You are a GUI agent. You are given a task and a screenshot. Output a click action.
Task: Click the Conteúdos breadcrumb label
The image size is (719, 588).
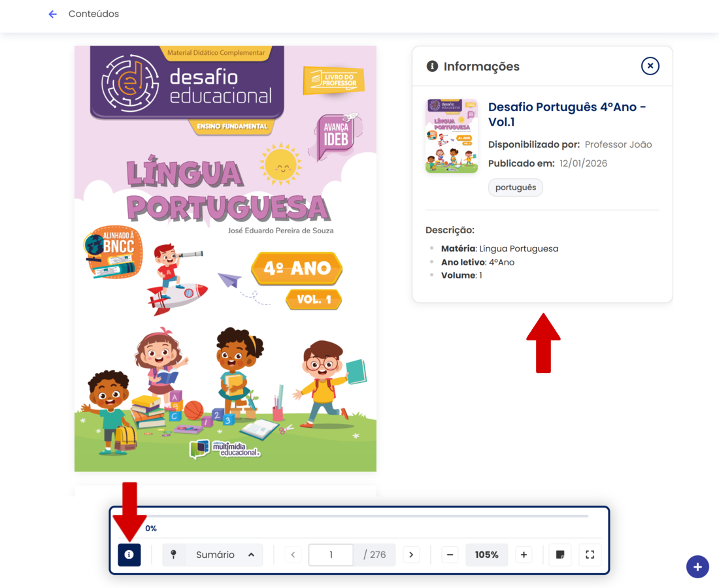click(x=93, y=14)
